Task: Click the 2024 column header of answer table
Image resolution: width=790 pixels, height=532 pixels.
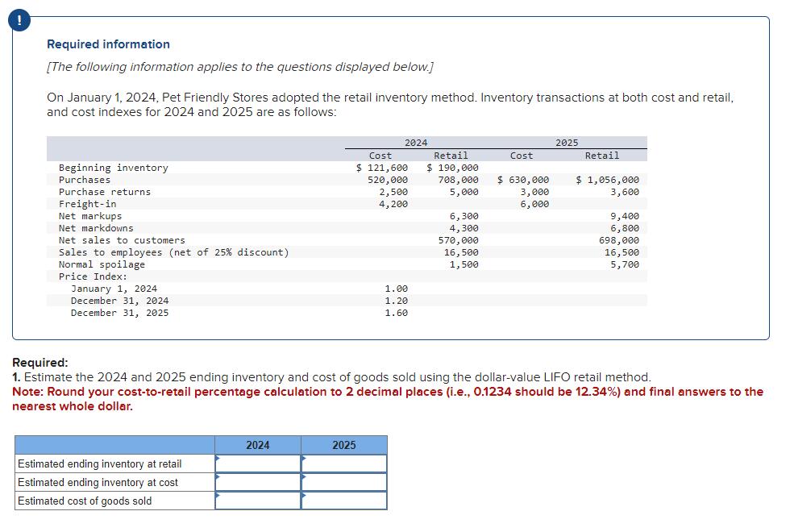Action: 258,445
